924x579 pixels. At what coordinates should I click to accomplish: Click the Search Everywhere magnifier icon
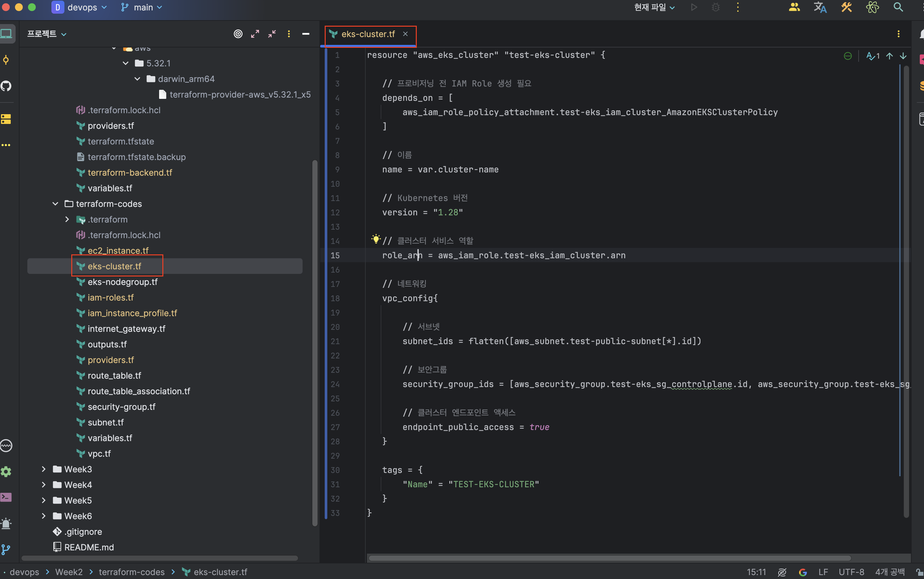tap(898, 7)
